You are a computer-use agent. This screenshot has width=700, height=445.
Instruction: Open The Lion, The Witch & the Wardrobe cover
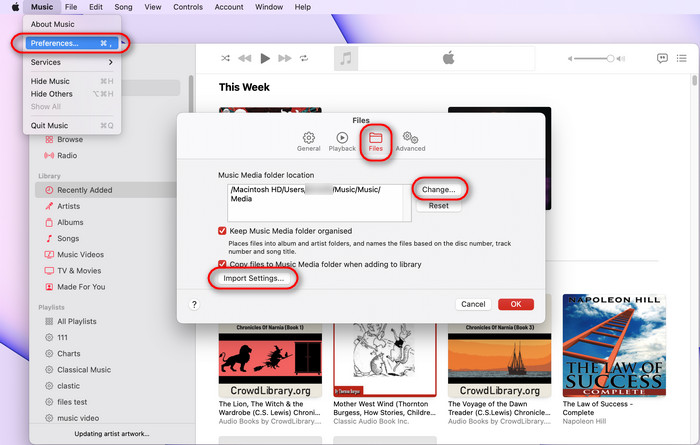click(x=270, y=360)
